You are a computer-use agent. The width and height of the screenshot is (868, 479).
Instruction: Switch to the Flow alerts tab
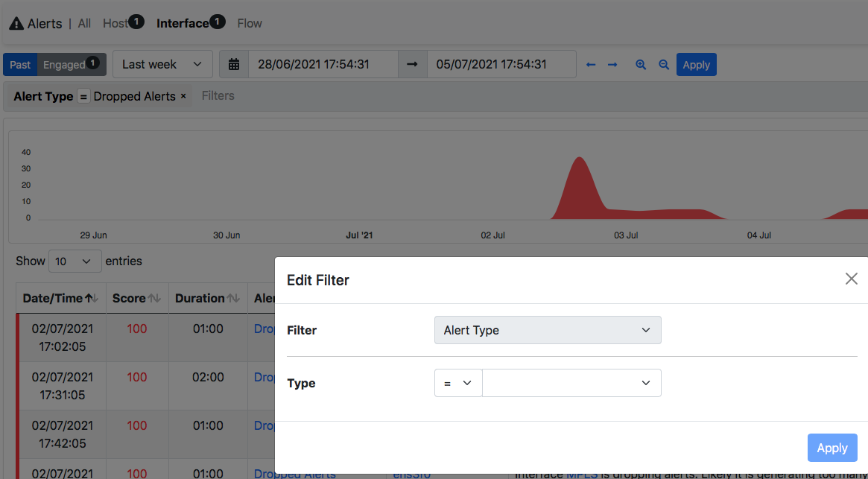click(249, 23)
